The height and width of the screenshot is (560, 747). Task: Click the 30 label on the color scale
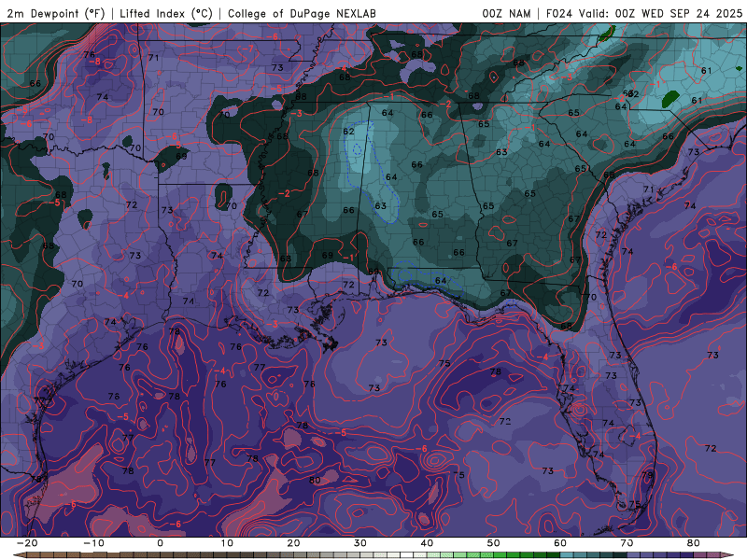(360, 543)
